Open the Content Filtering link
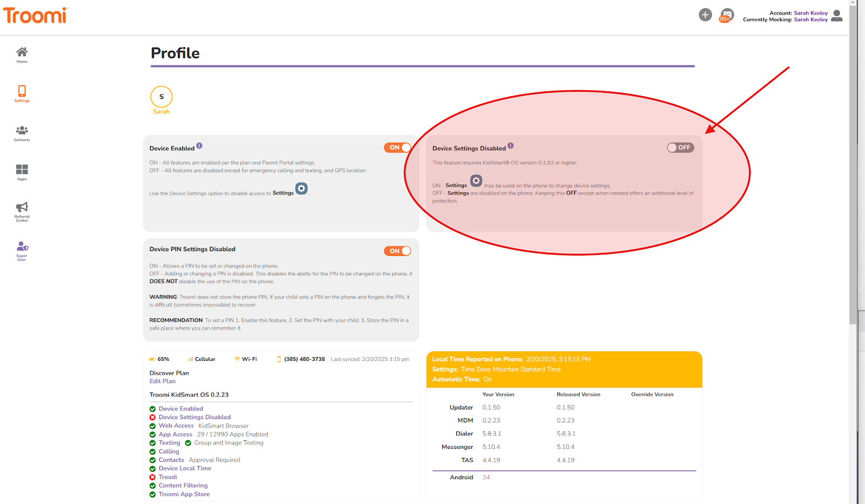This screenshot has height=504, width=865. [183, 486]
